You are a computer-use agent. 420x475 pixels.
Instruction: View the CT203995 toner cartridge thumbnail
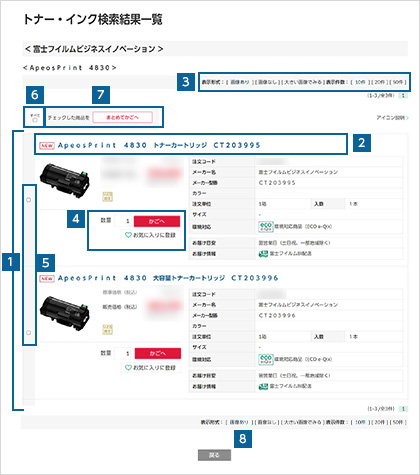pyautogui.click(x=65, y=180)
